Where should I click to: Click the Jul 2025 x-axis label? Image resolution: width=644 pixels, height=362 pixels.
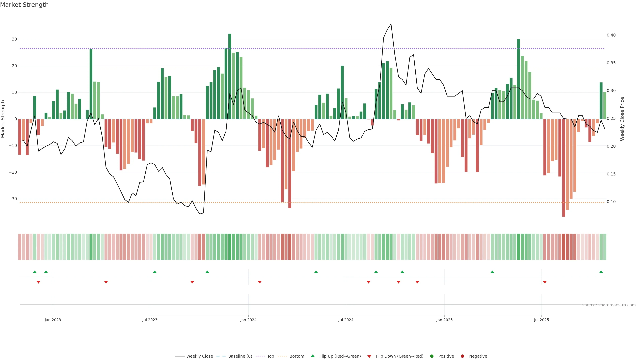(541, 320)
